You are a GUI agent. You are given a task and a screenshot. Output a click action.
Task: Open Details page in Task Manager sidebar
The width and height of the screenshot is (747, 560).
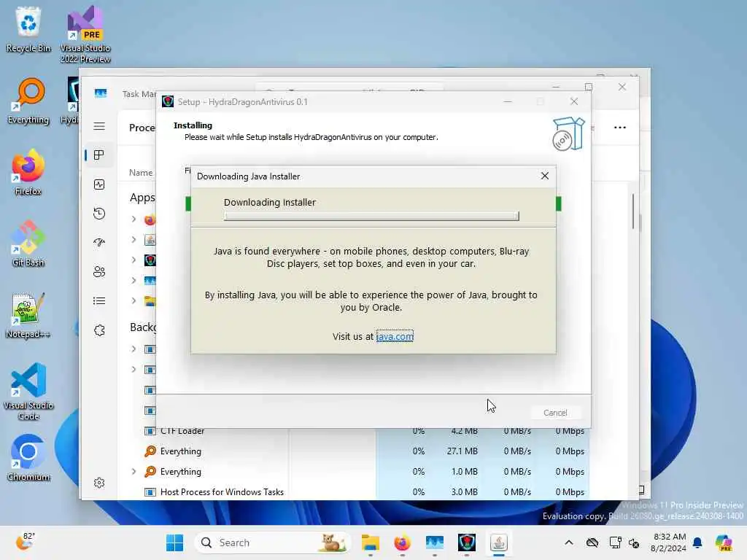(x=99, y=301)
